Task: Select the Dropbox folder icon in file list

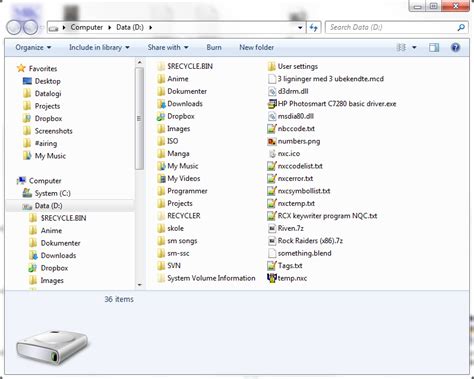Action: coord(161,116)
